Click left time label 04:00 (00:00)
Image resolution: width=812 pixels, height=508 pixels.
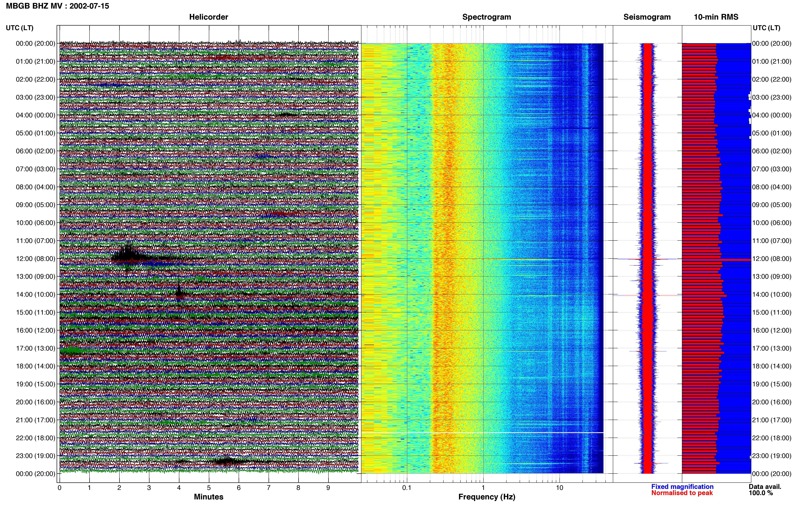click(x=36, y=115)
